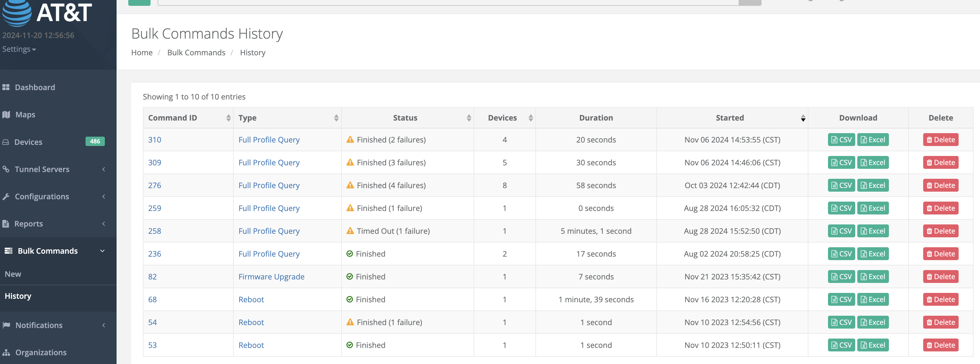Image resolution: width=980 pixels, height=364 pixels.
Task: Click warning icon on Timed Out status
Action: [x=350, y=231]
